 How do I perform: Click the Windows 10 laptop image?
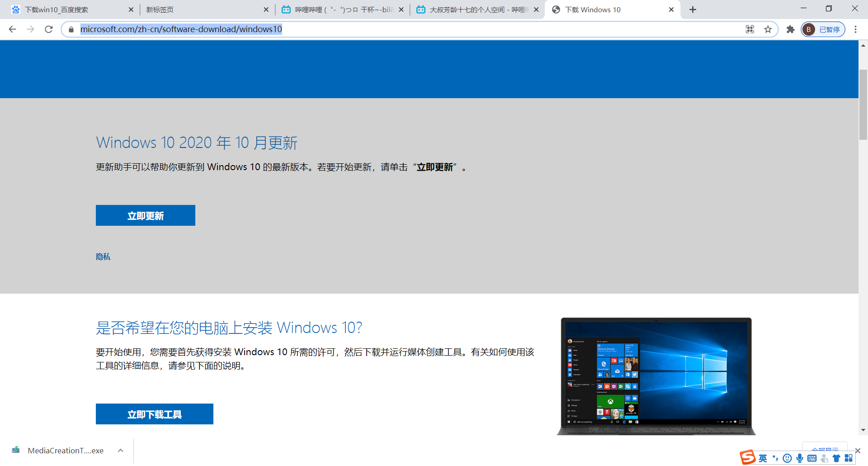(656, 376)
